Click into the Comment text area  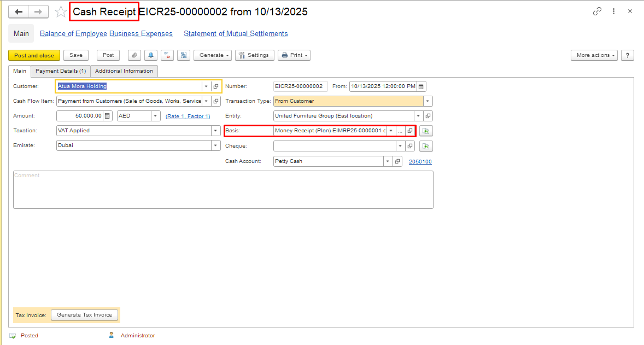pos(223,190)
